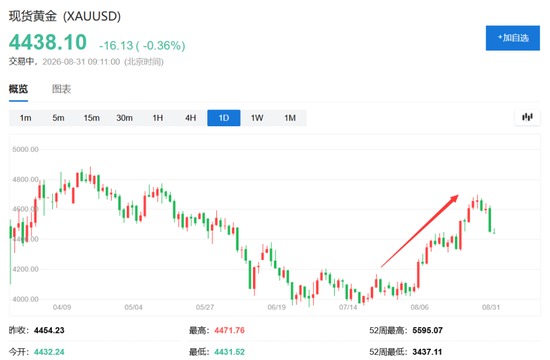
Task: Click the 最低 value 4431.52
Action: point(229,352)
